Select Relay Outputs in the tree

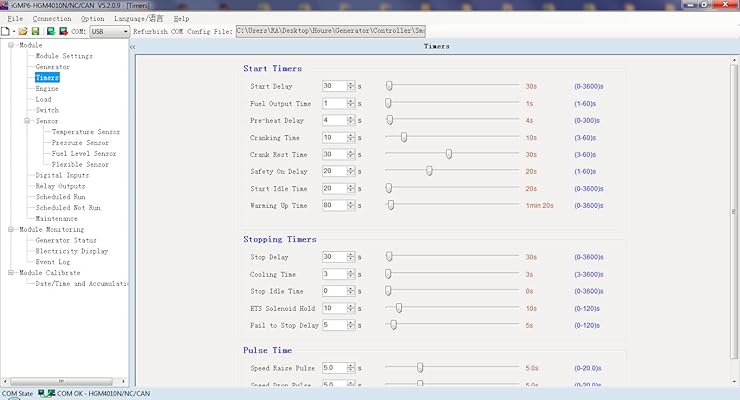60,186
